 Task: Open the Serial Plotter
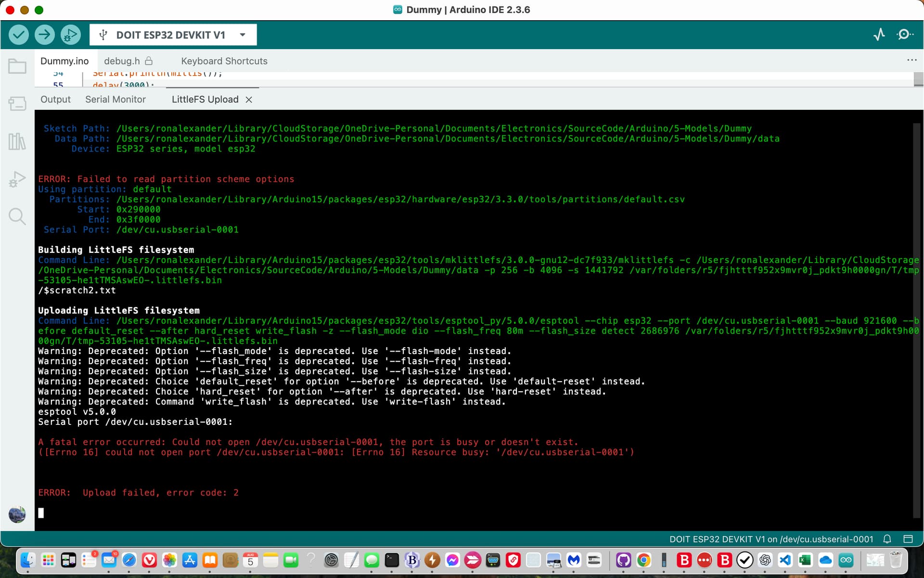click(x=879, y=34)
